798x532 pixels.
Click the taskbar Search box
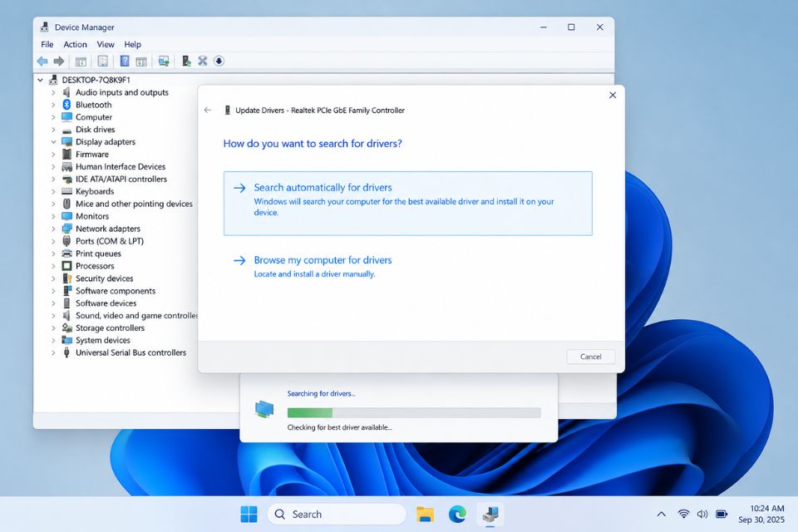(337, 515)
